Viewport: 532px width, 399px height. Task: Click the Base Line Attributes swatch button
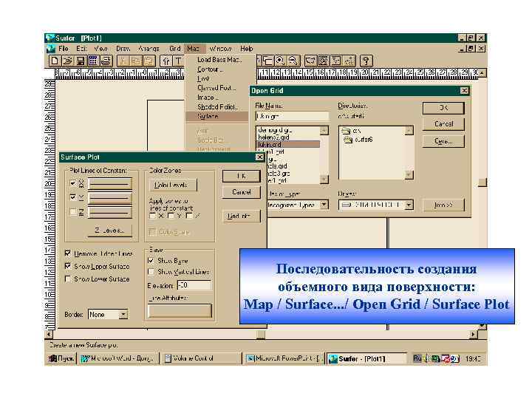point(180,311)
